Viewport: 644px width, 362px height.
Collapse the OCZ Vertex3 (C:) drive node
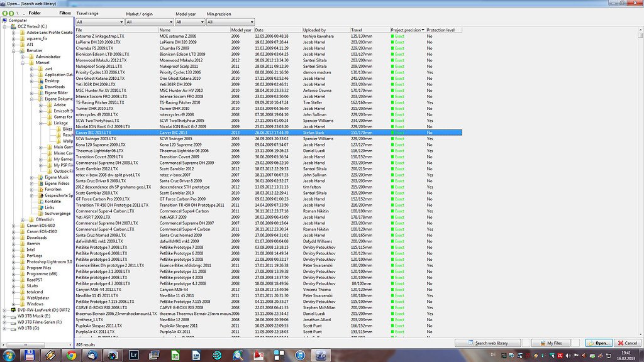point(4,26)
